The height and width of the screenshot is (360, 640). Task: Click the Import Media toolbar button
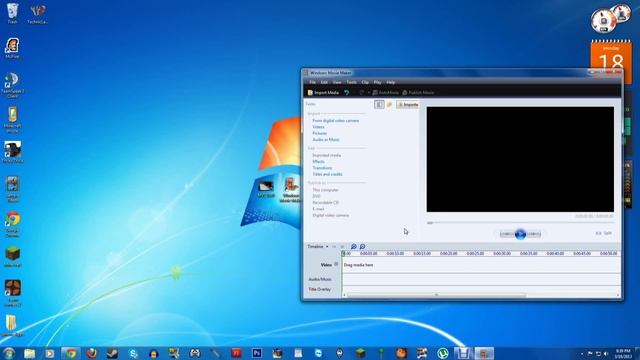(x=323, y=93)
